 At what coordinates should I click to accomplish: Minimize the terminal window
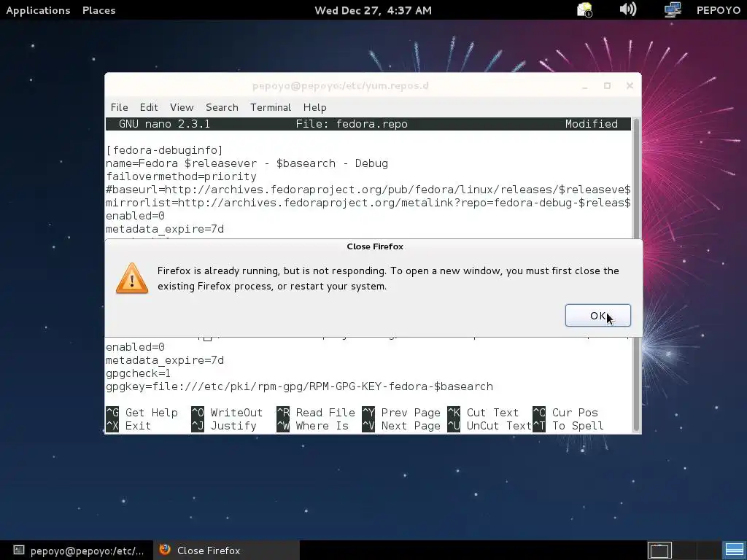584,86
